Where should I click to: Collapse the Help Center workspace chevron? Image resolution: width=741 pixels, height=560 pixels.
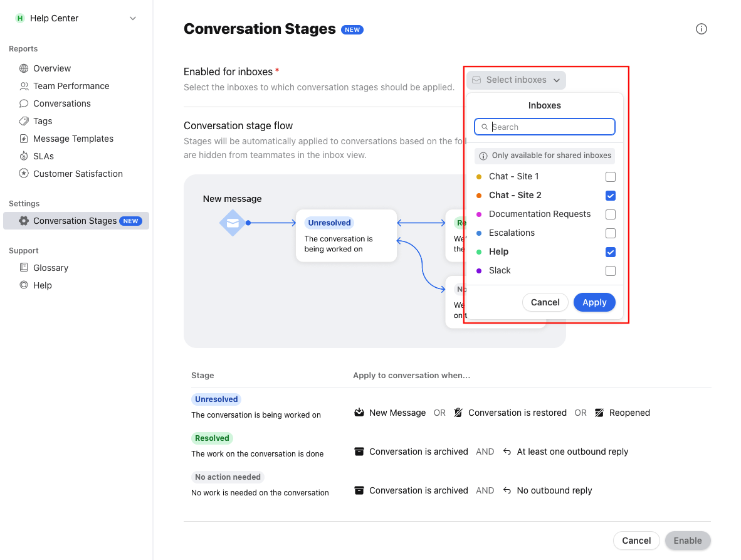tap(132, 18)
